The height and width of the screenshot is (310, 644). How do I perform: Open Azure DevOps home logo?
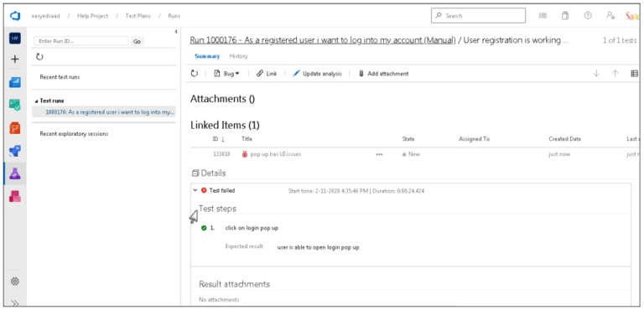point(15,16)
